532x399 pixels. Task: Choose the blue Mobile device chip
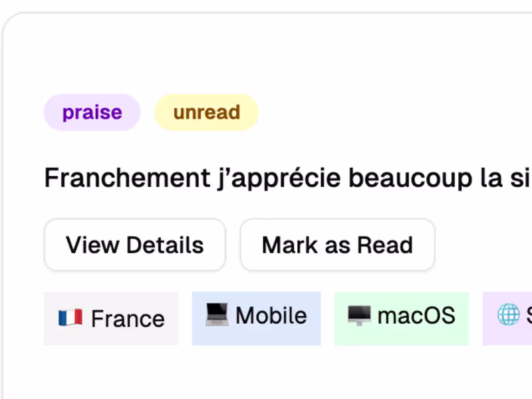click(x=256, y=319)
